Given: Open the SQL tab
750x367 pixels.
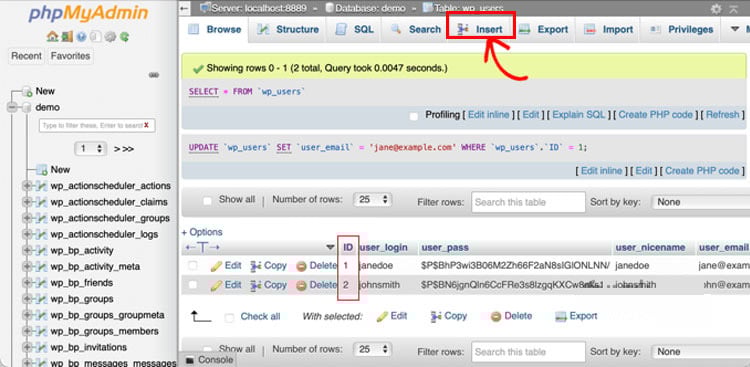Looking at the screenshot, I should (354, 29).
